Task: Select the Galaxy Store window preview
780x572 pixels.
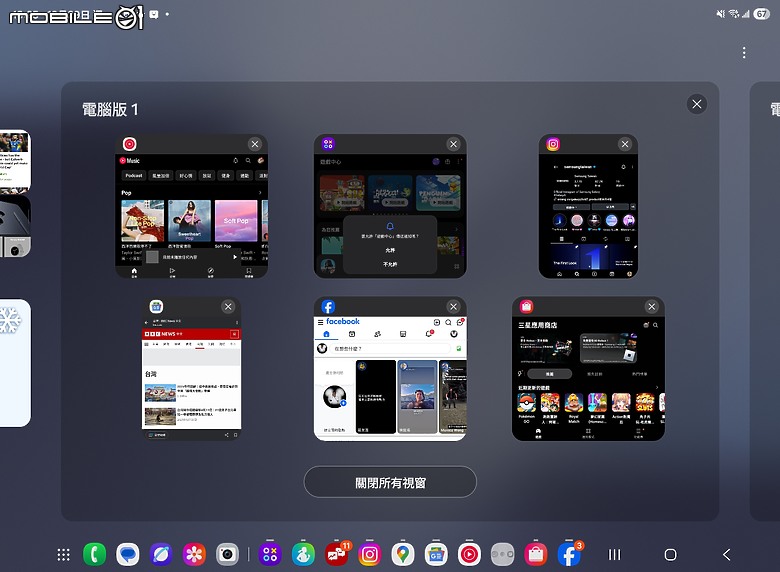Action: (x=588, y=378)
